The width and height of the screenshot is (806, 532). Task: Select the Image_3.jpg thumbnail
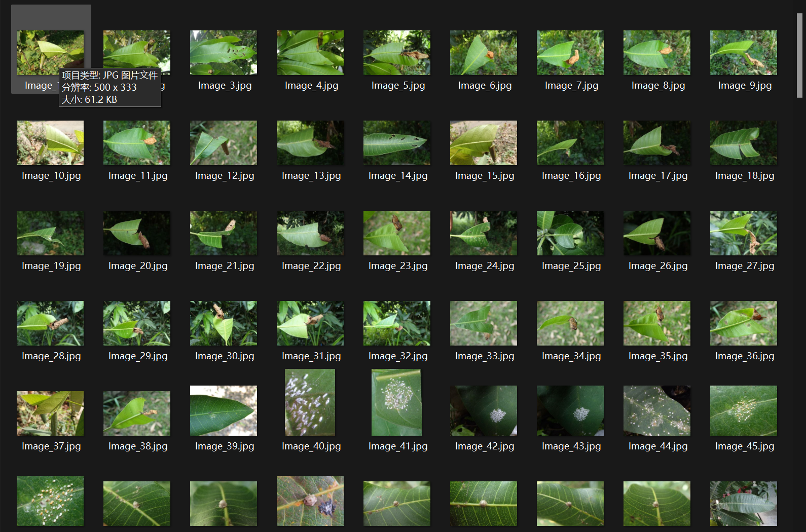[x=224, y=53]
